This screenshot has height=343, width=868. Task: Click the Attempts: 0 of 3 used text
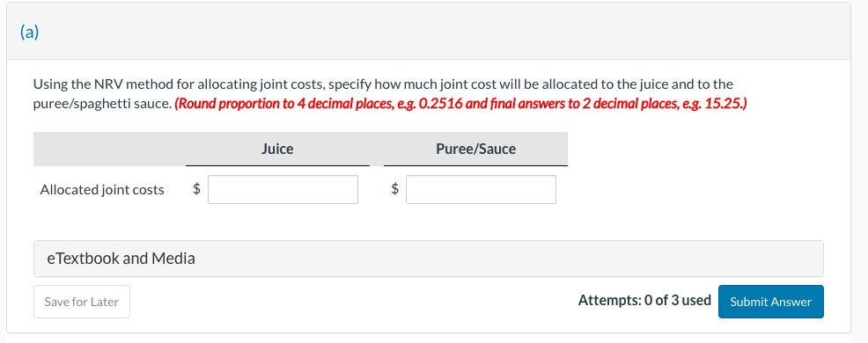(644, 301)
